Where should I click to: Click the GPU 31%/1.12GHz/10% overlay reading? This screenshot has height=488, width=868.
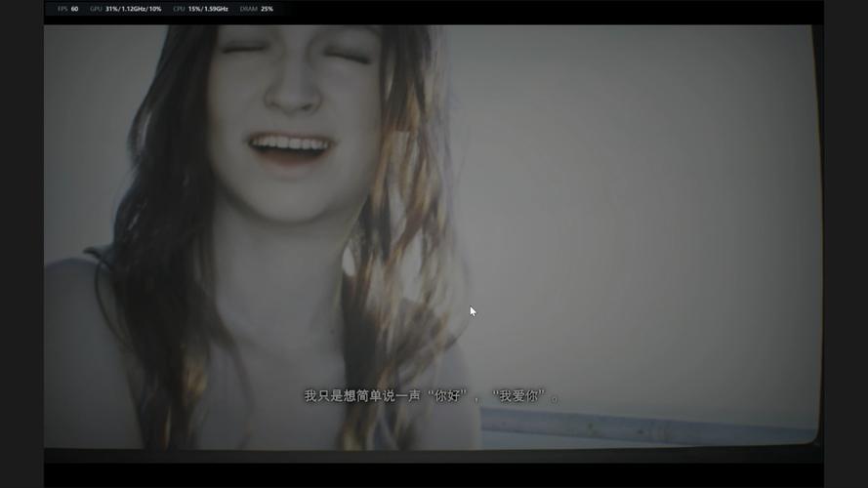click(x=126, y=9)
